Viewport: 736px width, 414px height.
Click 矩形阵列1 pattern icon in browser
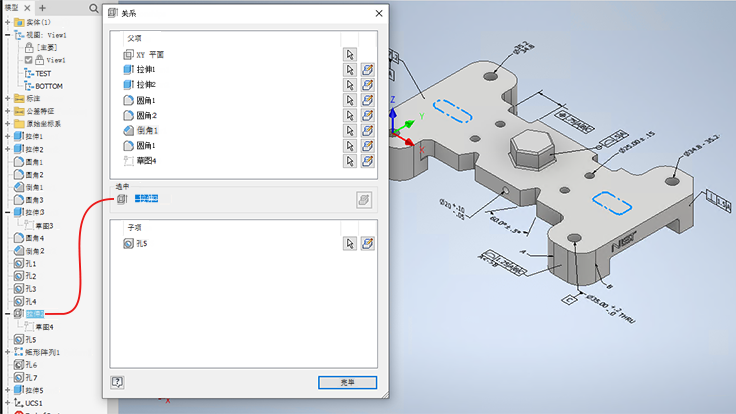tap(19, 352)
